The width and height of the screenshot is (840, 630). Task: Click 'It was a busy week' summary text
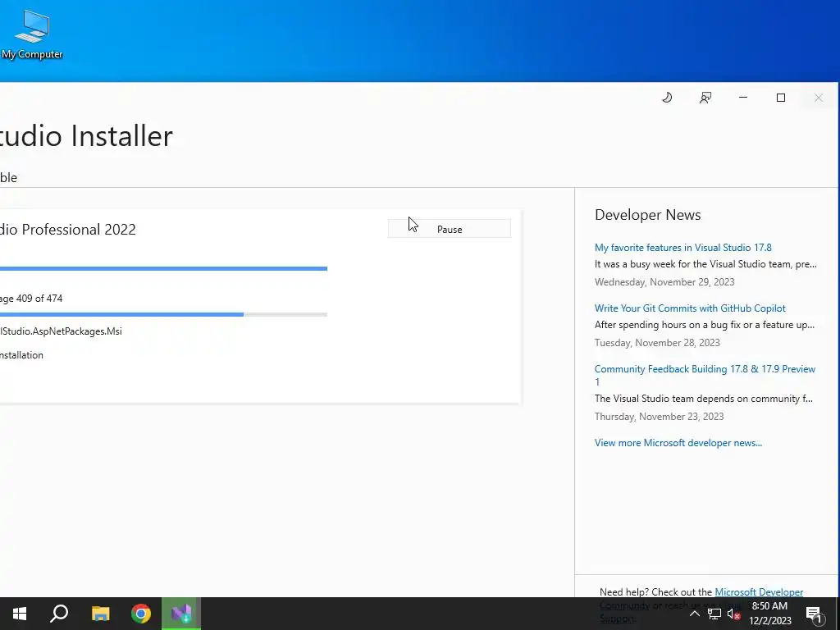pos(705,264)
